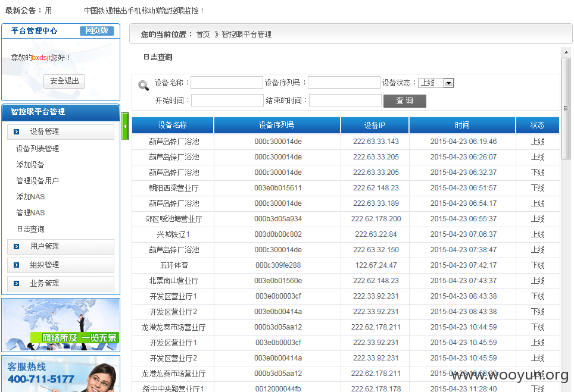The image size is (574, 392).
Task: Select the 朝阳西梁营业厅 device name cell
Action: 173,188
